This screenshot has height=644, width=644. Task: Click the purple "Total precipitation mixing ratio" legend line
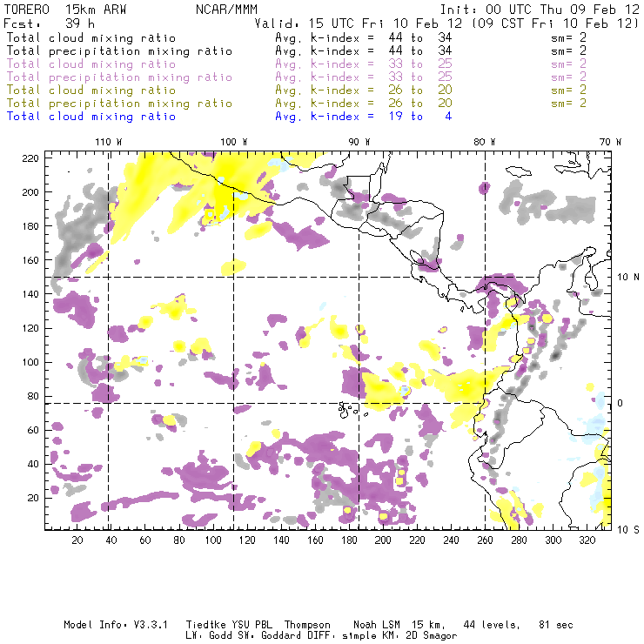click(x=119, y=77)
